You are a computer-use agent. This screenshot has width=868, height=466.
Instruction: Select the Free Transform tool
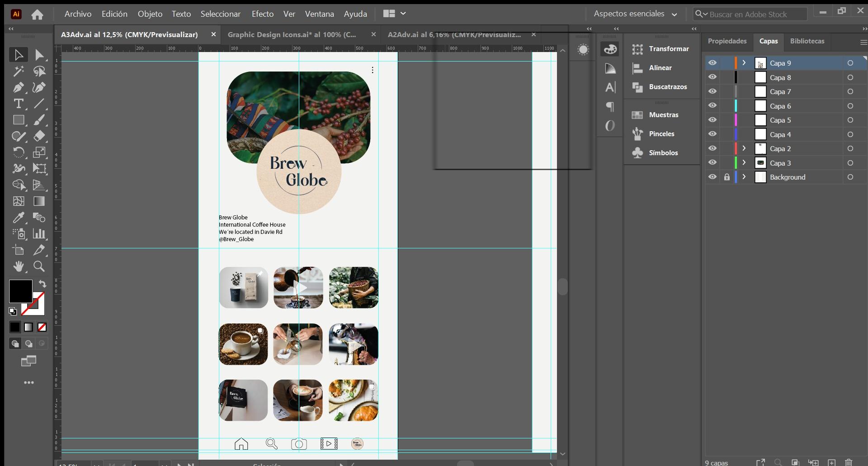click(39, 169)
